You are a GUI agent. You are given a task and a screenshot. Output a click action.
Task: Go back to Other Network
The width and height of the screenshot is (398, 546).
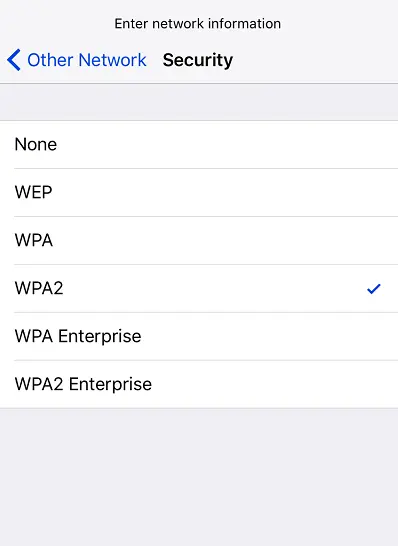[x=77, y=60]
